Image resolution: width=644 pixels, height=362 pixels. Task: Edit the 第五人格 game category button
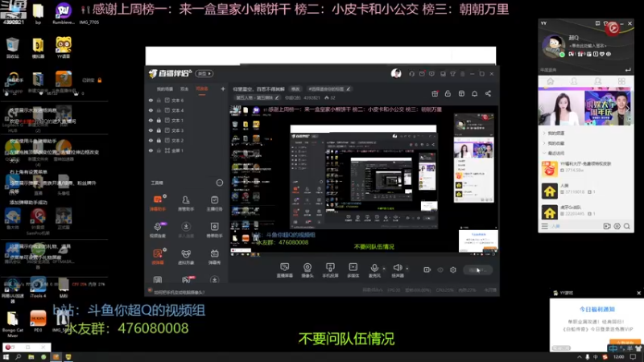[x=258, y=97]
